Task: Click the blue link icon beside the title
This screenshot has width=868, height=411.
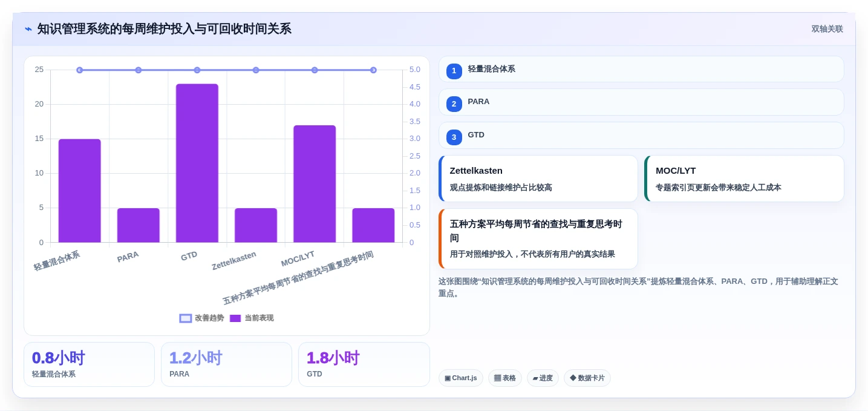Action: 28,29
